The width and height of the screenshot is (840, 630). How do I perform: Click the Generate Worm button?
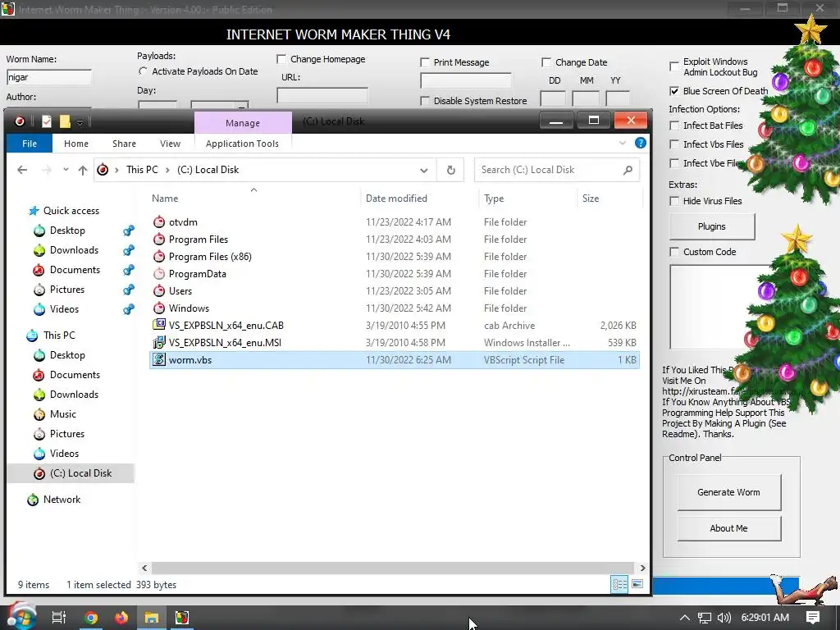click(728, 492)
